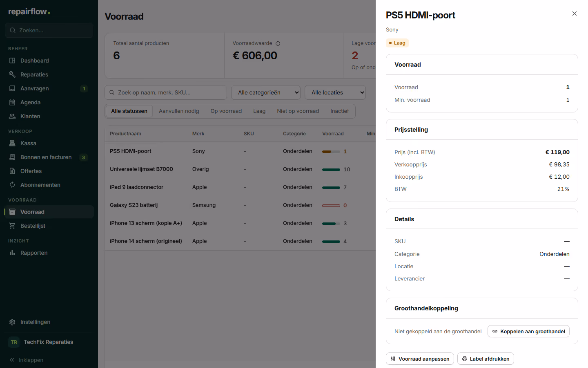Open the Alle categorieën dropdown
Viewport: 588px width, 368px height.
pos(266,92)
